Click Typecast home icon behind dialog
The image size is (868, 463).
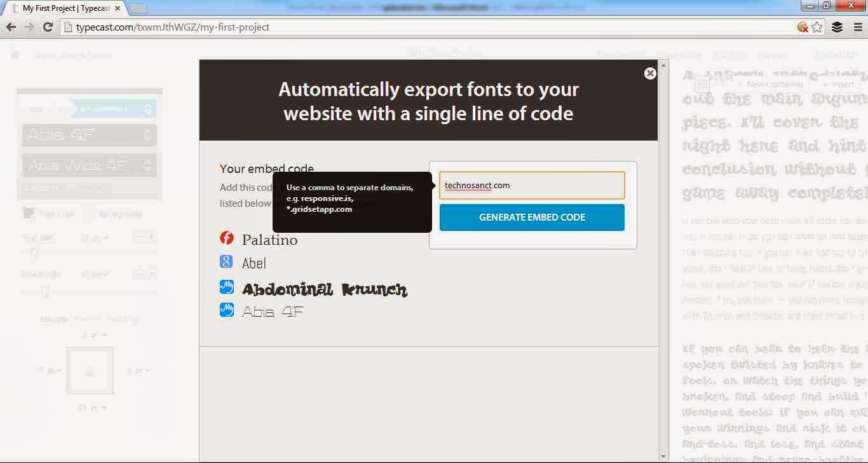[15, 55]
